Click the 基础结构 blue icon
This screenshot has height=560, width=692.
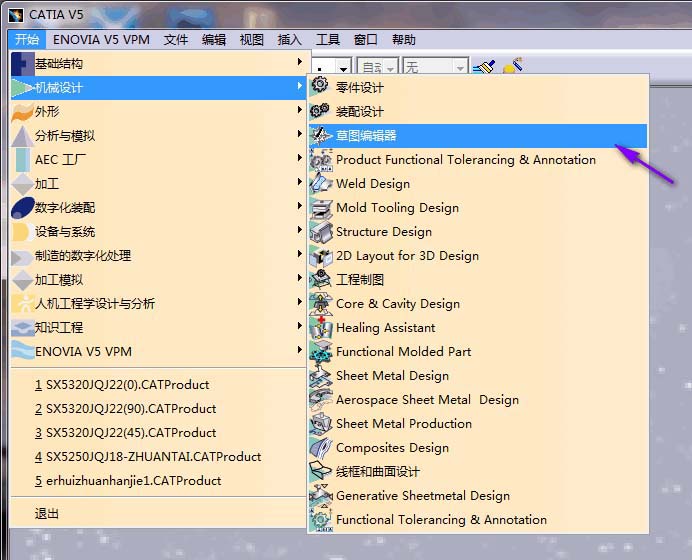[x=23, y=64]
